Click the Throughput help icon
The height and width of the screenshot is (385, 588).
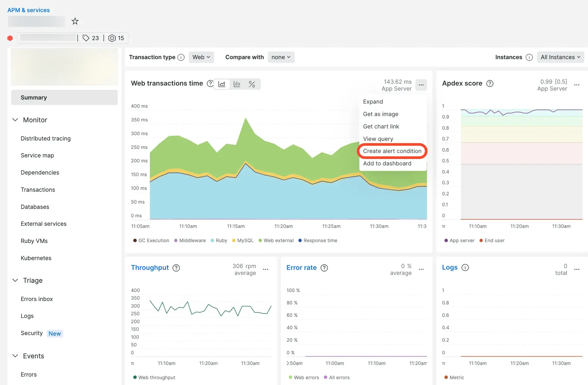pyautogui.click(x=176, y=267)
